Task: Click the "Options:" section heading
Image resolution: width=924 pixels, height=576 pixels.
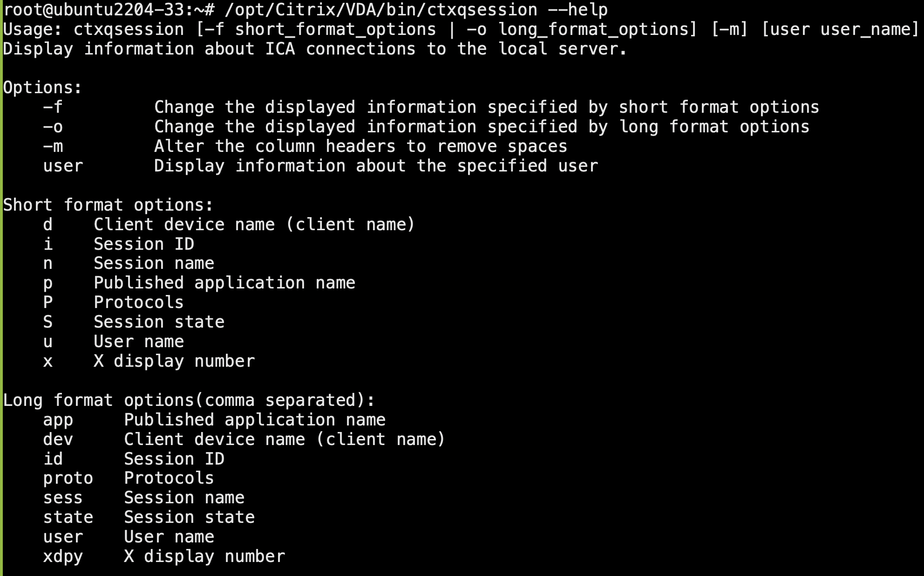Action: 43,88
